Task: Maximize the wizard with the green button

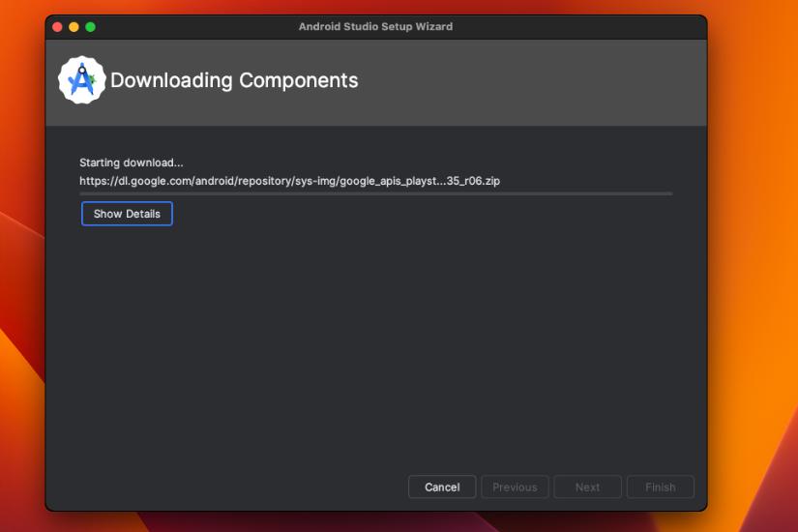Action: point(91,27)
